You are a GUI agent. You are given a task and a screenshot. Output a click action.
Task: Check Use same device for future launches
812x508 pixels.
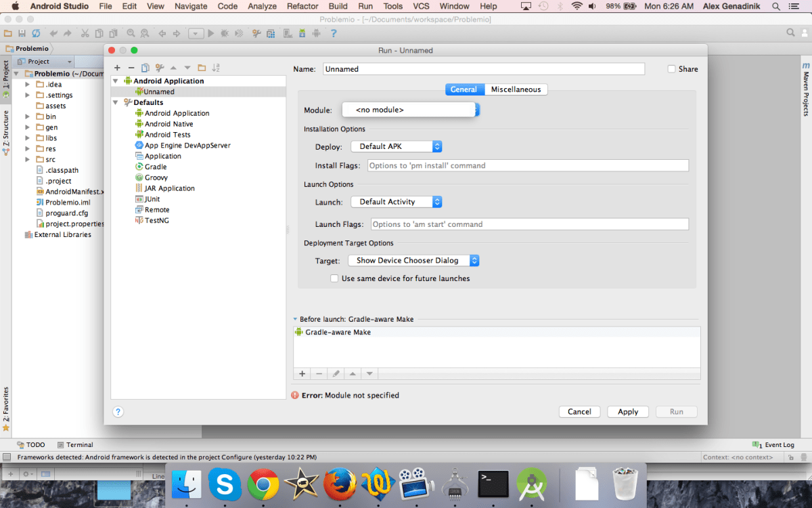(334, 278)
